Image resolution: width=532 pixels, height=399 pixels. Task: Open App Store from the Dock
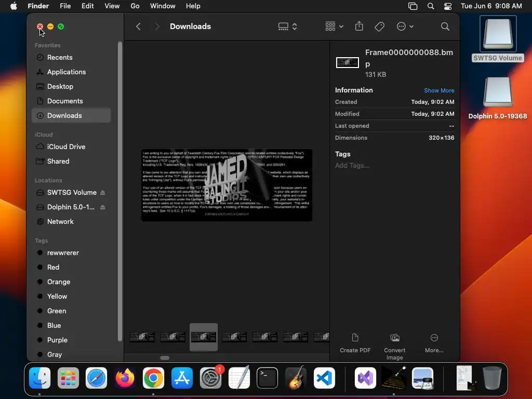pos(182,378)
